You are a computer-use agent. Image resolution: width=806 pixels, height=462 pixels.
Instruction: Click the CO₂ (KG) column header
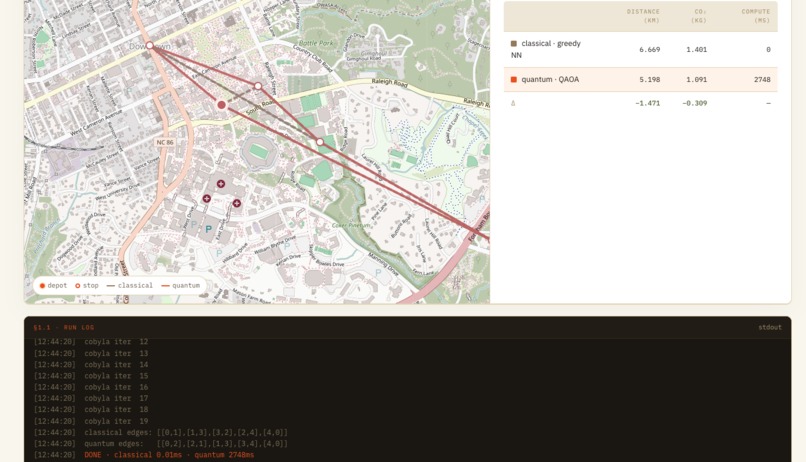point(699,16)
